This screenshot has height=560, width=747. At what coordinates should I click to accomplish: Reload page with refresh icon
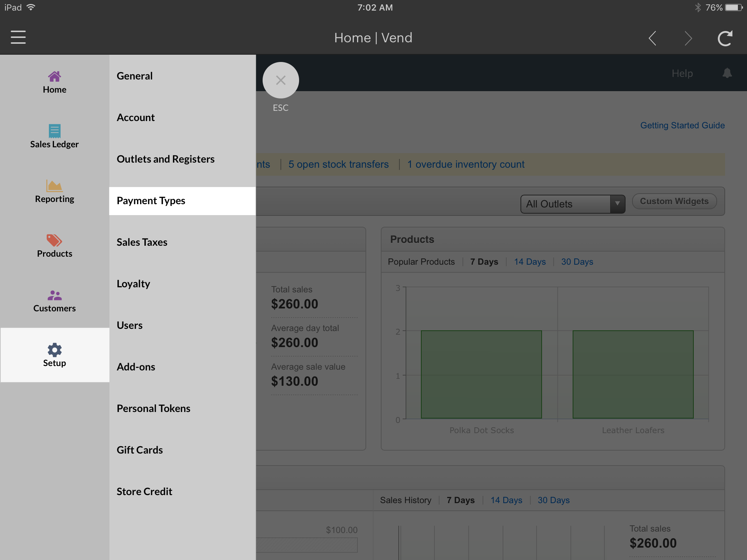click(725, 38)
